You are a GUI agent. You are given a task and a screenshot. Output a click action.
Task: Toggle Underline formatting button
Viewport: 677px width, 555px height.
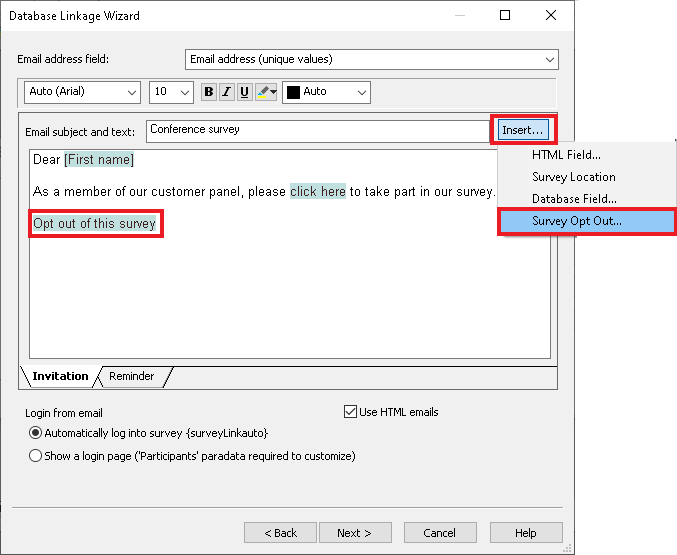pos(244,92)
